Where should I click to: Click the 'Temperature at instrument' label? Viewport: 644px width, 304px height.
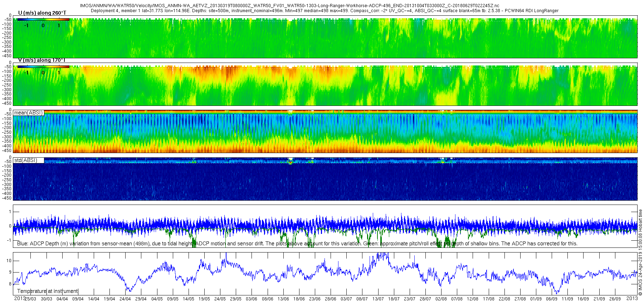click(x=47, y=291)
